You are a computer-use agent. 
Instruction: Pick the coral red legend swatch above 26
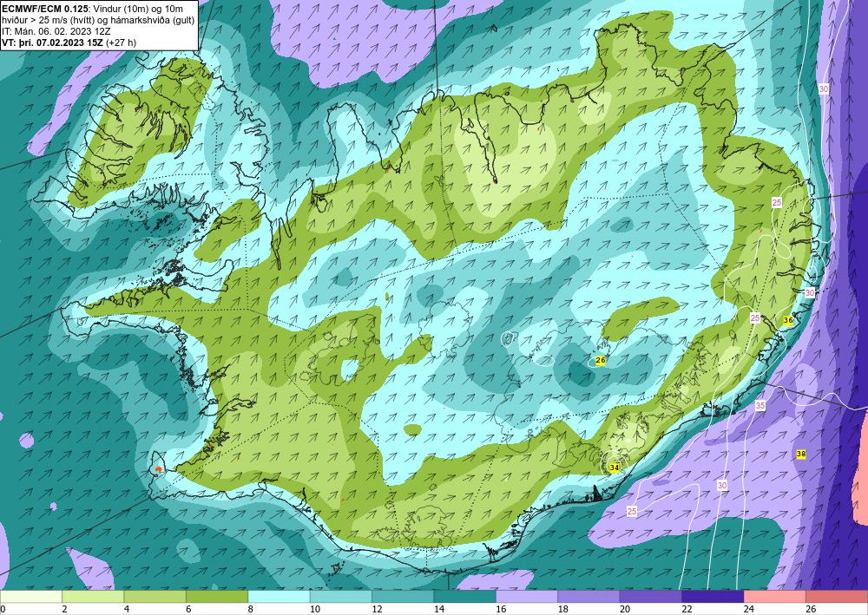click(x=837, y=596)
